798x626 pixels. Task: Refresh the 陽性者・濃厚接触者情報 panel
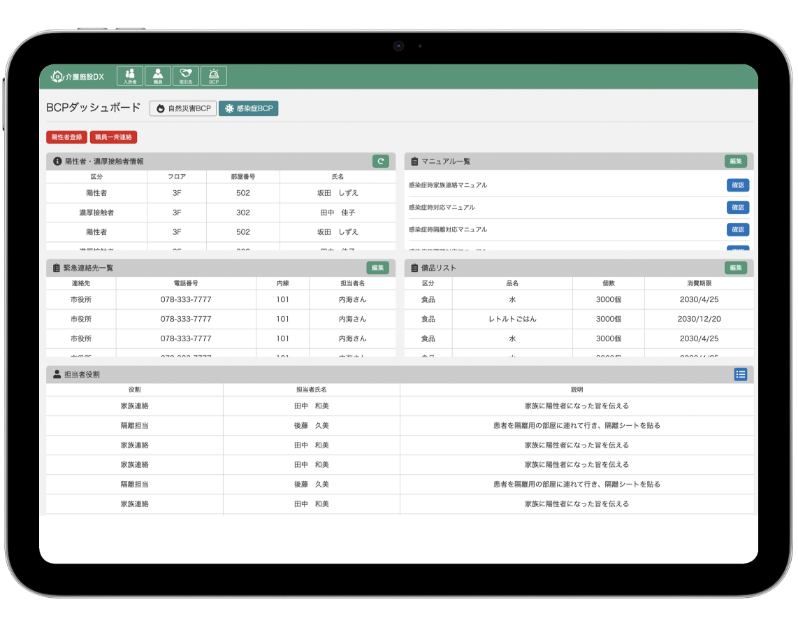[x=380, y=161]
